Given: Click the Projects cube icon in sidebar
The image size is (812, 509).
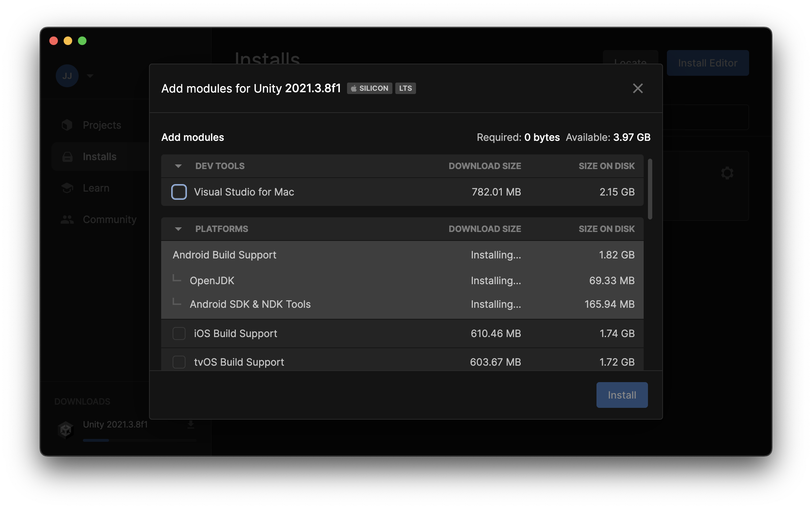Looking at the screenshot, I should coord(67,125).
